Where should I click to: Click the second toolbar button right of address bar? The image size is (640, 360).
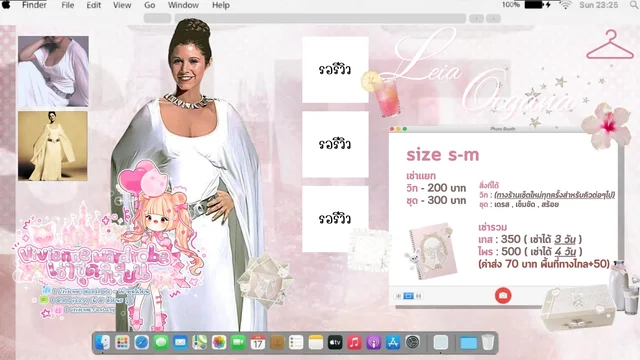(x=493, y=18)
